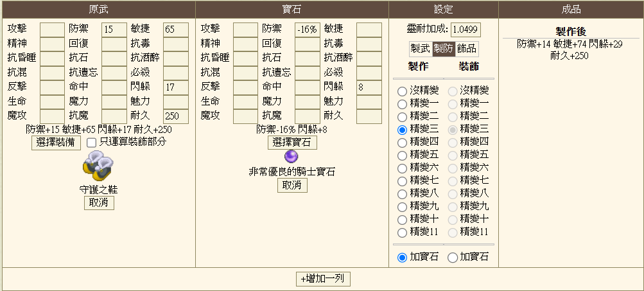Image resolution: width=644 pixels, height=291 pixels.
Task: Click the 寶石 column header
Action: click(x=292, y=10)
